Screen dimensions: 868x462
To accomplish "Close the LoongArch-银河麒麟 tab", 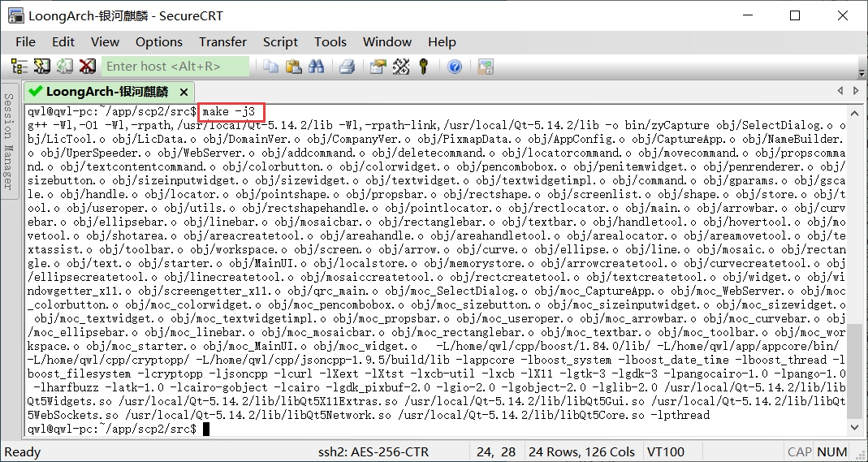I will pos(184,92).
